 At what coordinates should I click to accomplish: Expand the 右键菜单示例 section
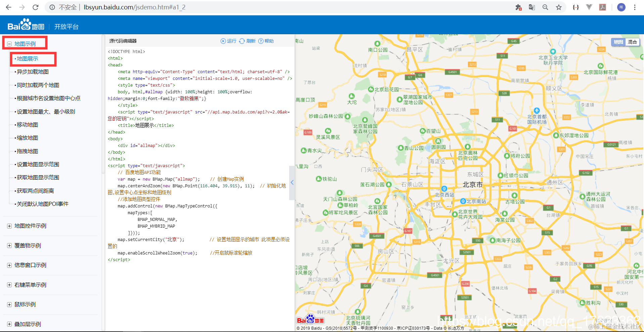click(x=9, y=285)
